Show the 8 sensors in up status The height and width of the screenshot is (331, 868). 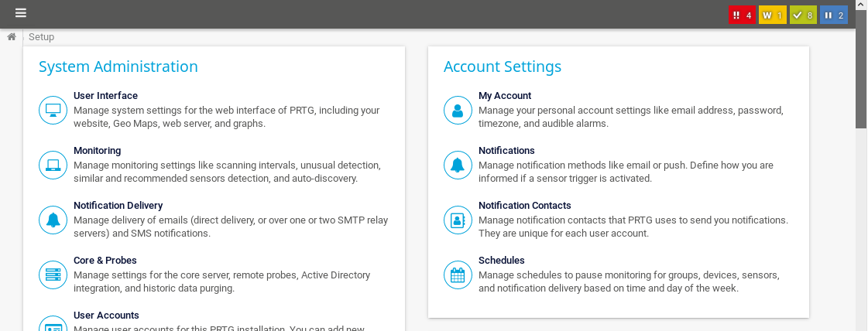tap(803, 15)
